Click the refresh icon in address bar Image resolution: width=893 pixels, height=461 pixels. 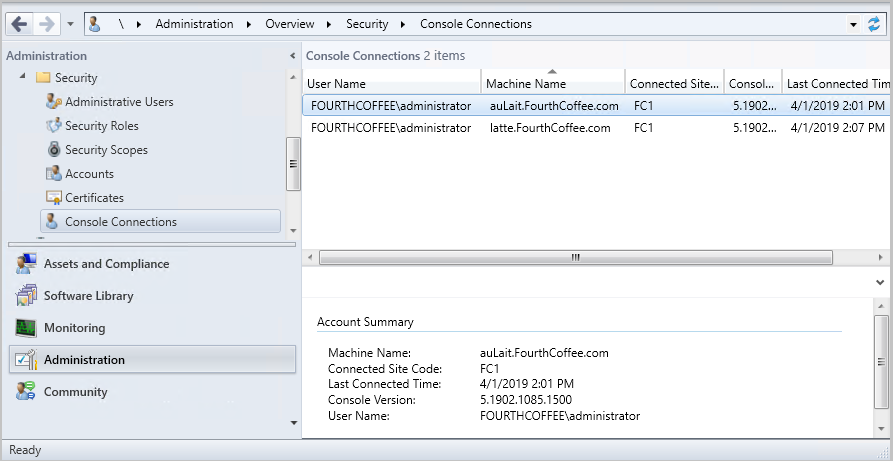[x=874, y=24]
